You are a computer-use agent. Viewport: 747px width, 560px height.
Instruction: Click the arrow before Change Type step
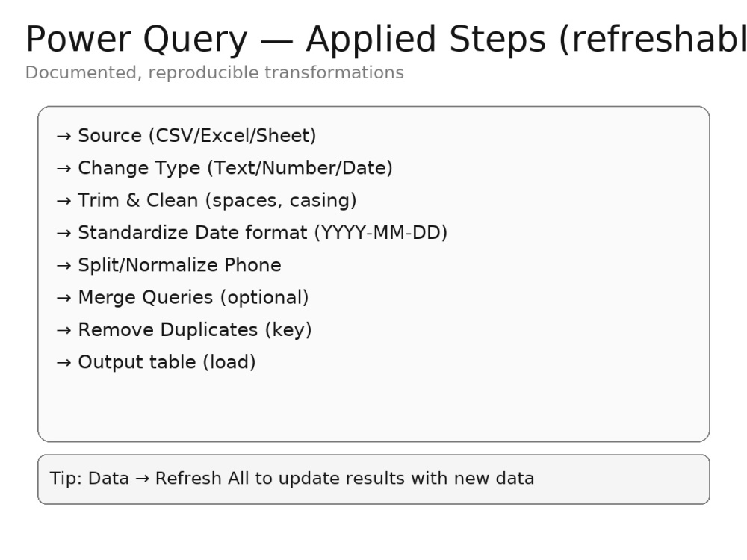click(63, 169)
